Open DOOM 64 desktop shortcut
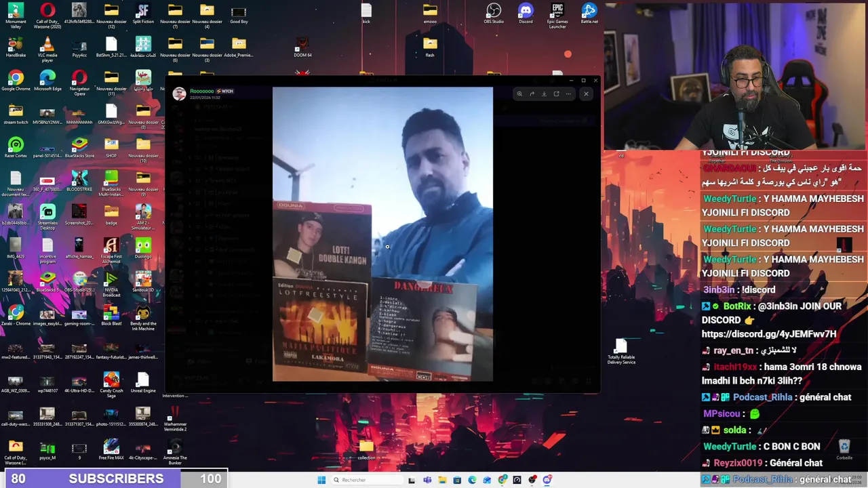The width and height of the screenshot is (868, 488). pos(302,47)
